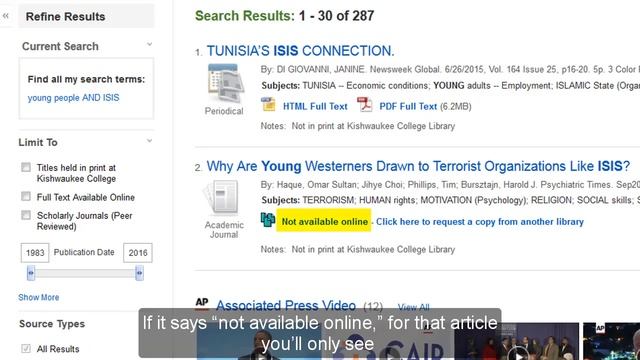640x360 pixels.
Task: Open Why Are Young Westerners Drawn article
Action: pyautogui.click(x=418, y=167)
